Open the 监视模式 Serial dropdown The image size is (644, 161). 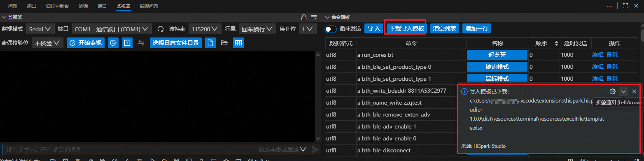point(41,29)
